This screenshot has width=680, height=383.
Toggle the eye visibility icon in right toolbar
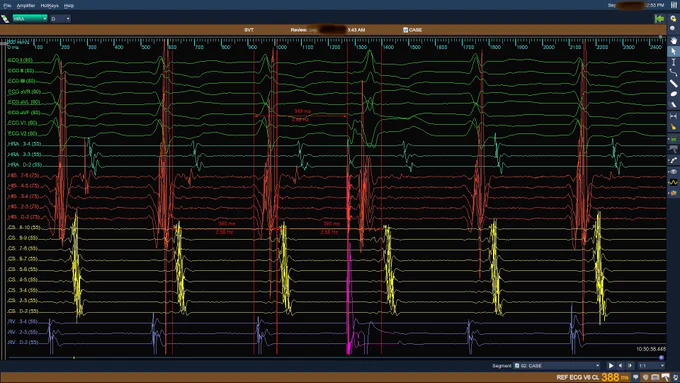tap(673, 172)
